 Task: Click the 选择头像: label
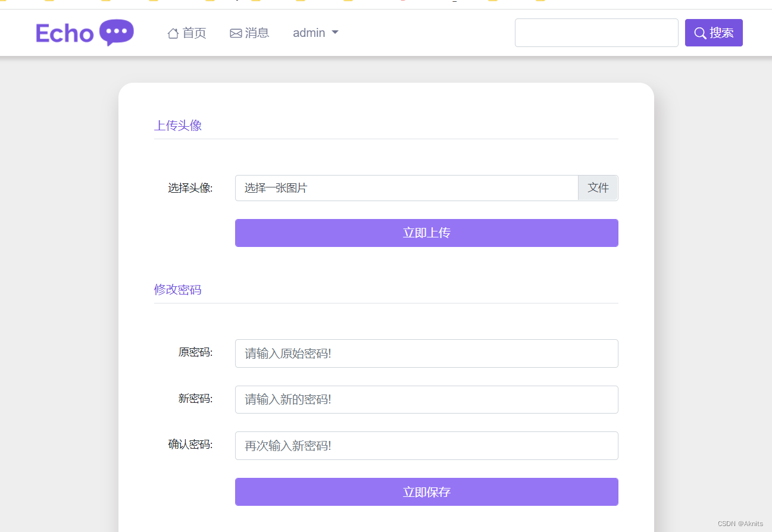tap(190, 188)
